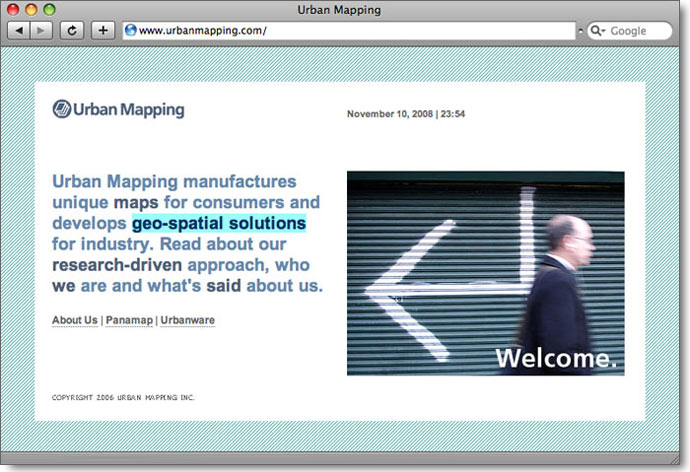The image size is (690, 472).
Task: Open the About Us link
Action: (75, 320)
